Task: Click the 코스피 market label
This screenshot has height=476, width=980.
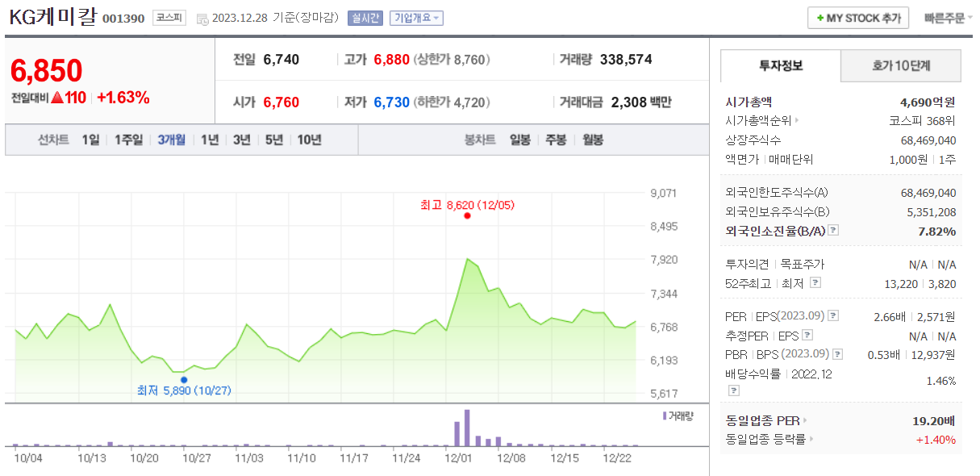Action: point(169,19)
